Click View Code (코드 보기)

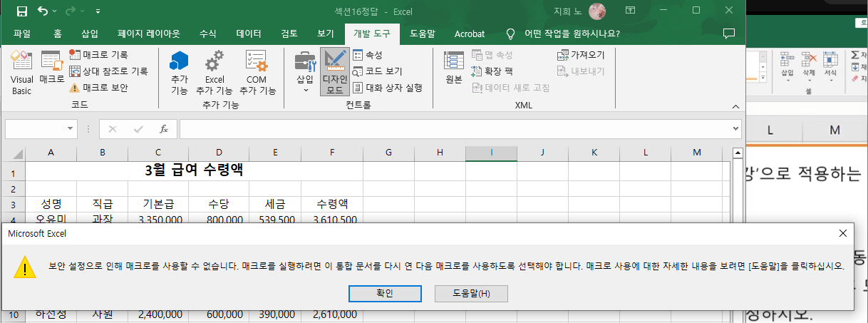point(377,71)
